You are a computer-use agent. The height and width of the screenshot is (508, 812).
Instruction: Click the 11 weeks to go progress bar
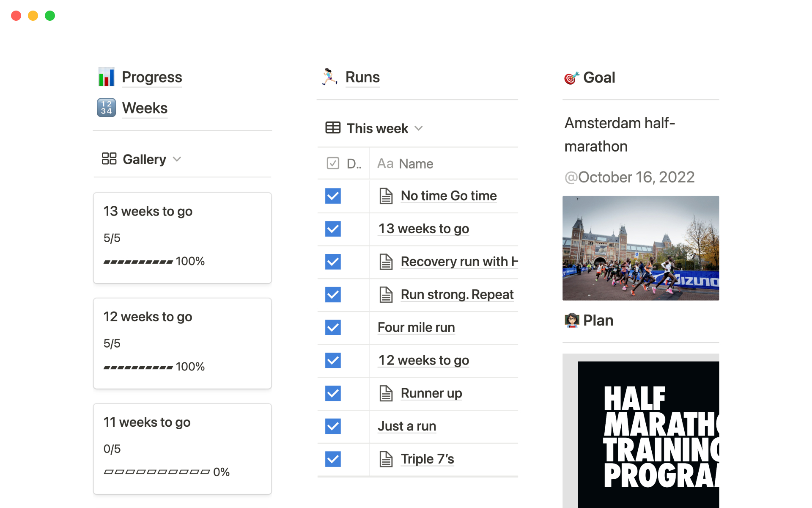[x=157, y=472]
